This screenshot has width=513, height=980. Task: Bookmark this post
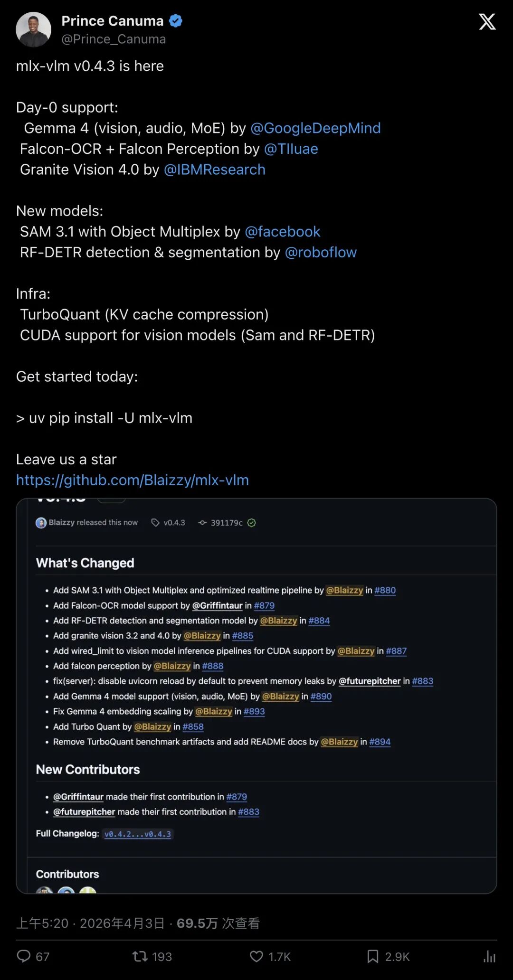373,956
